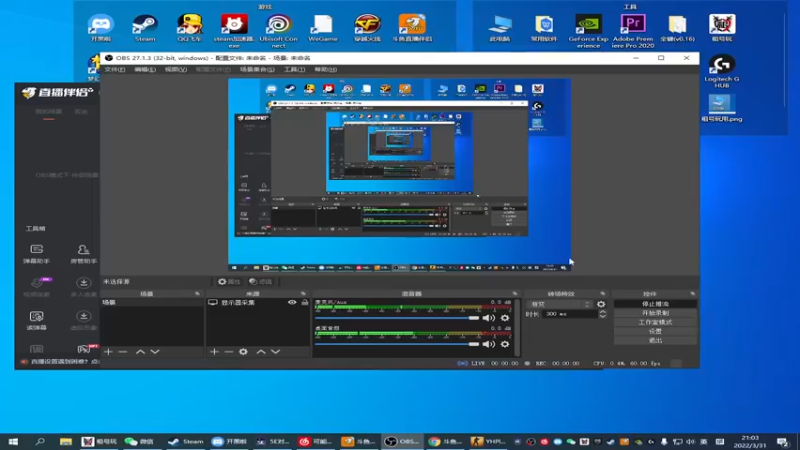Click 停止推流 stop streaming button

[x=655, y=304]
